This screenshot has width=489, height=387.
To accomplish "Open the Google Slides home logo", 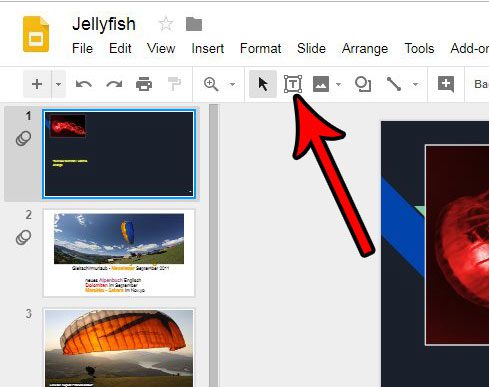I will coord(36,34).
